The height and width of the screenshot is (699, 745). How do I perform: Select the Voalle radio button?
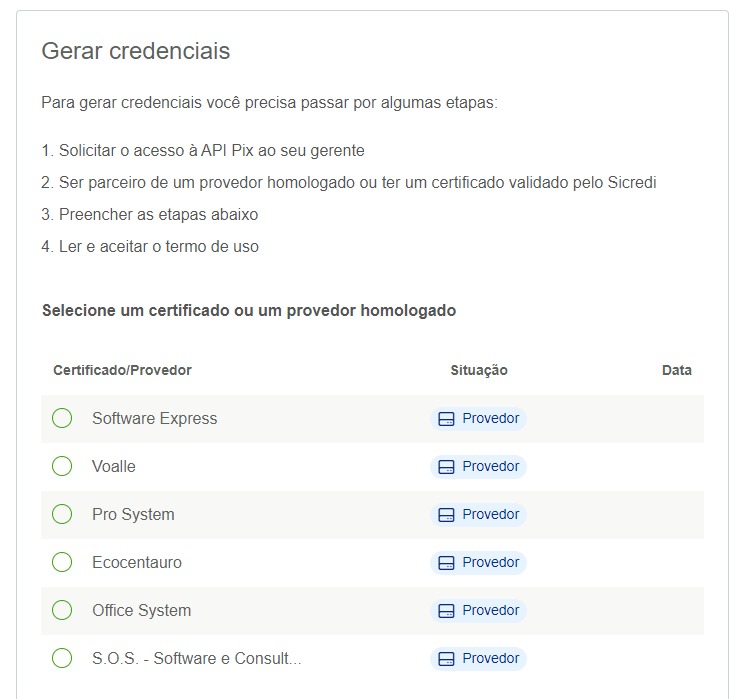62,466
